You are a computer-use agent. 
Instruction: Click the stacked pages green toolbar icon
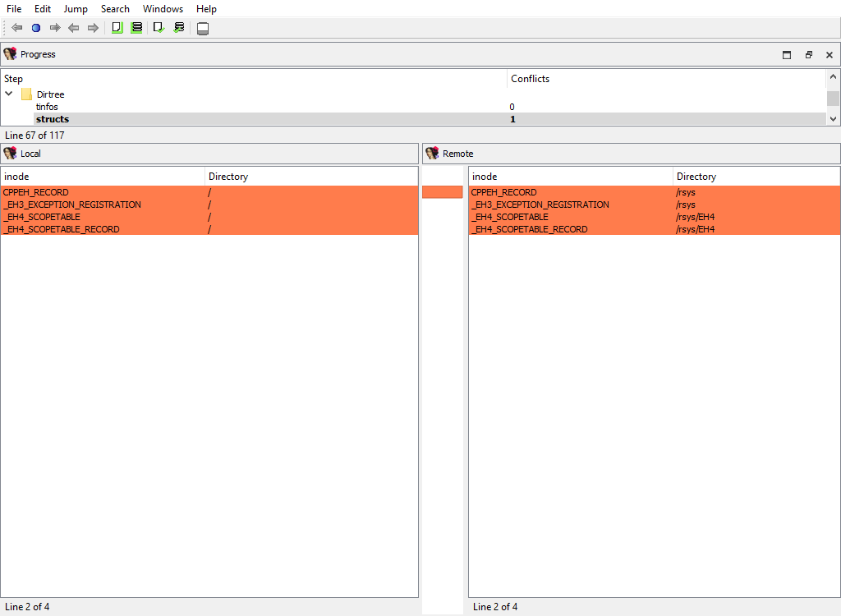(136, 28)
